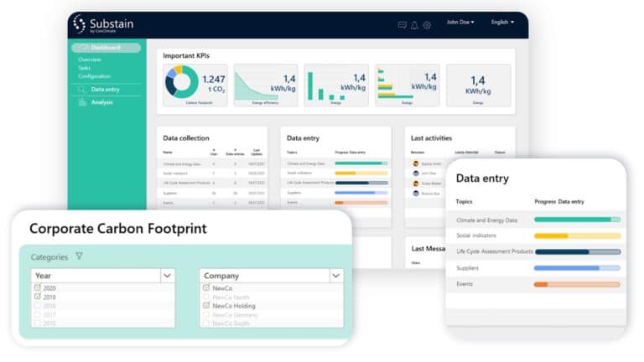Open the settings gear icon
This screenshot has height=362, width=644.
click(427, 24)
